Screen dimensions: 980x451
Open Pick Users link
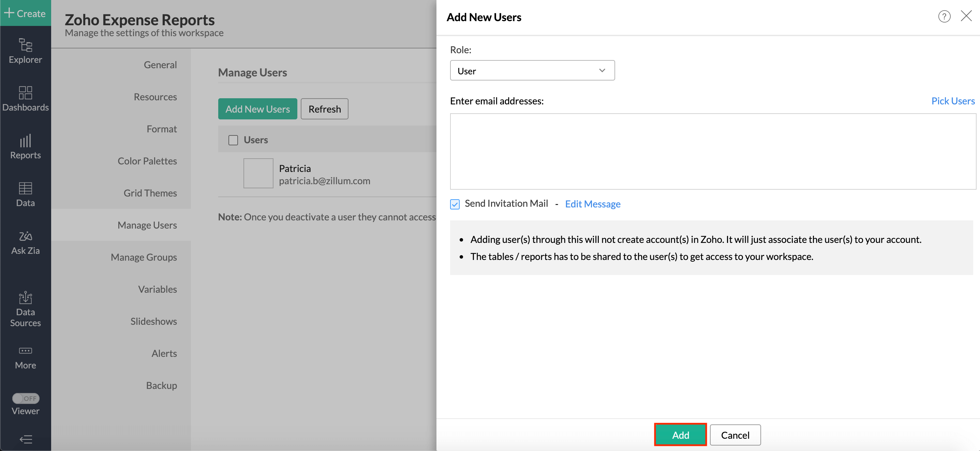tap(953, 101)
